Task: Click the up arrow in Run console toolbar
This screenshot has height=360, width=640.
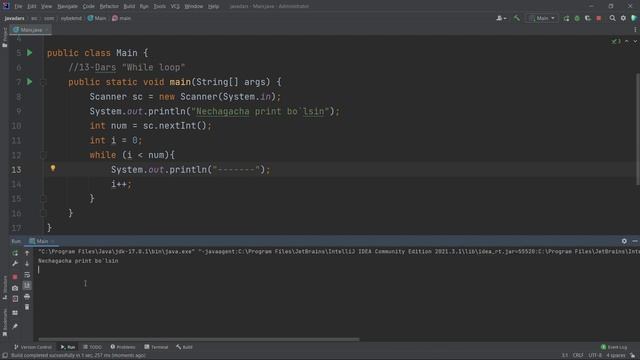Action: click(x=27, y=253)
